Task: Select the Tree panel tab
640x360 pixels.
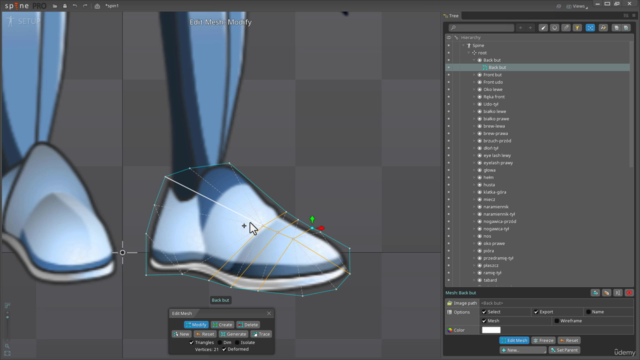Action: click(x=451, y=16)
